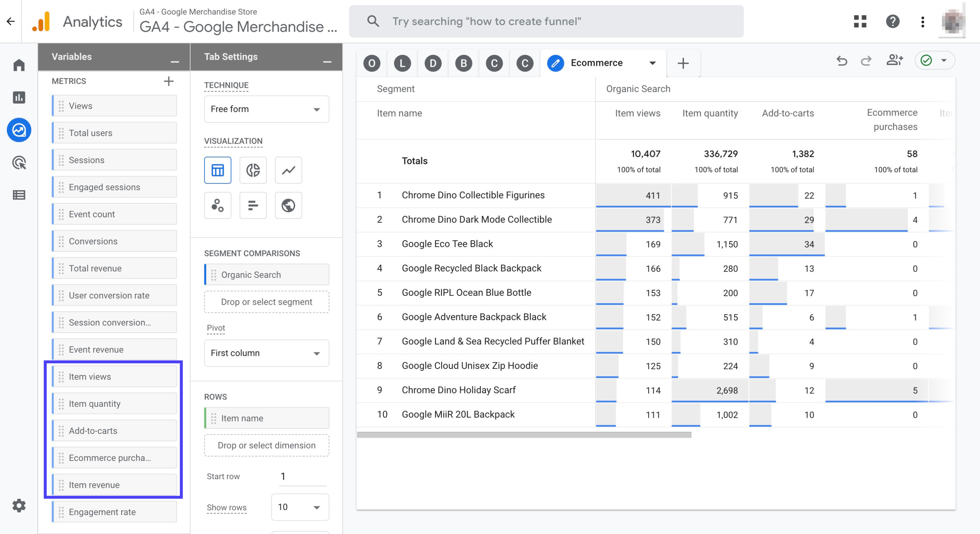Select the Scatterplot visualization icon
The image size is (980, 534).
(x=218, y=206)
